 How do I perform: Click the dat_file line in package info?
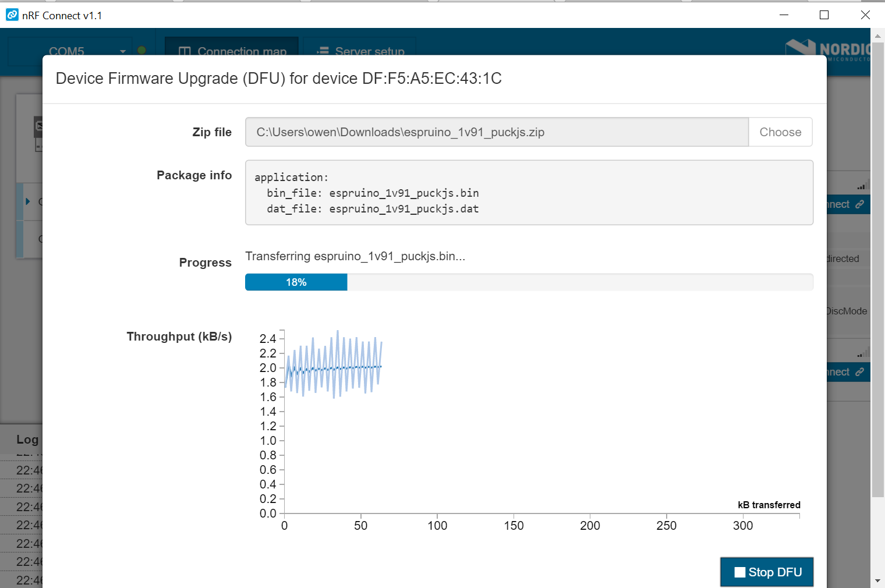click(373, 208)
